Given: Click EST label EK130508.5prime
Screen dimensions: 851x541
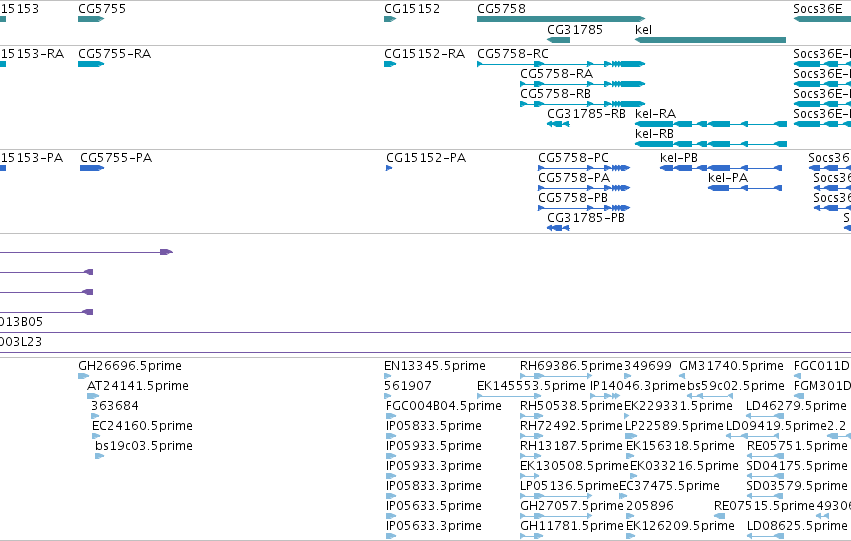Looking at the screenshot, I should [574, 466].
